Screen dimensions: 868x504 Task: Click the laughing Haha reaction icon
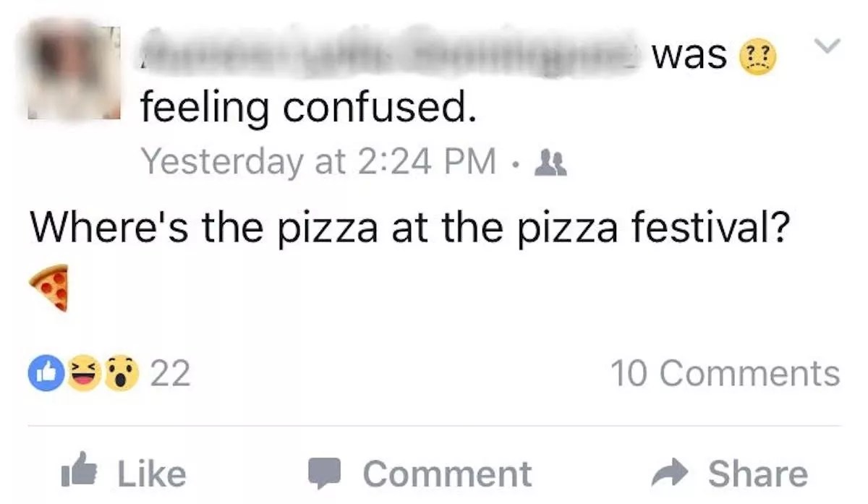point(84,375)
